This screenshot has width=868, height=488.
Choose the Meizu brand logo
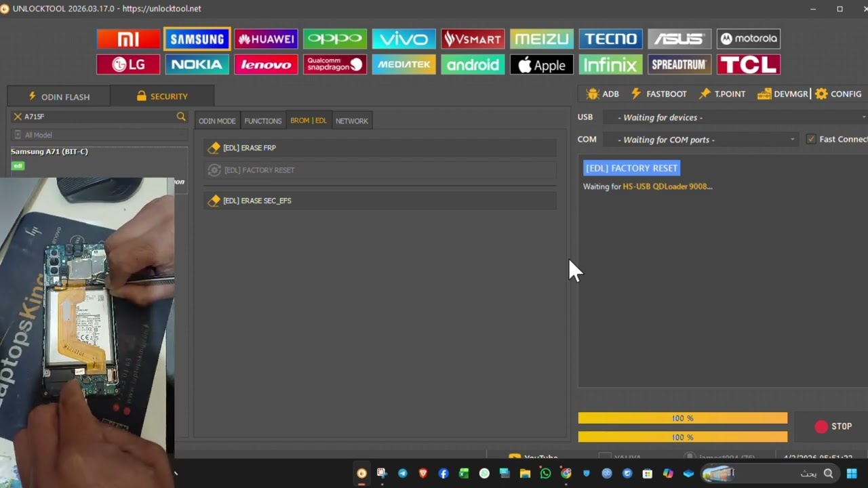pyautogui.click(x=541, y=39)
